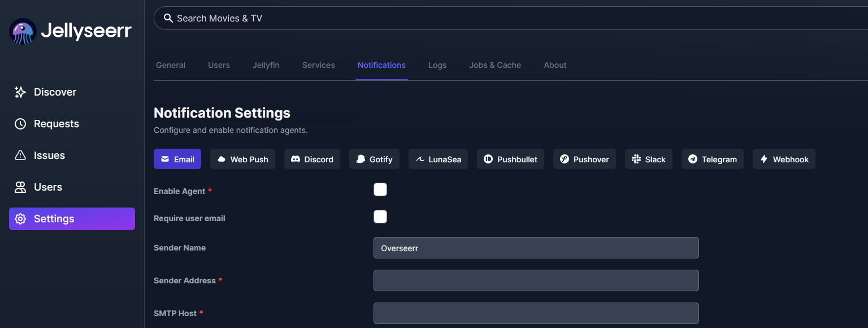
Task: Select the Discord agent text
Action: [x=319, y=159]
